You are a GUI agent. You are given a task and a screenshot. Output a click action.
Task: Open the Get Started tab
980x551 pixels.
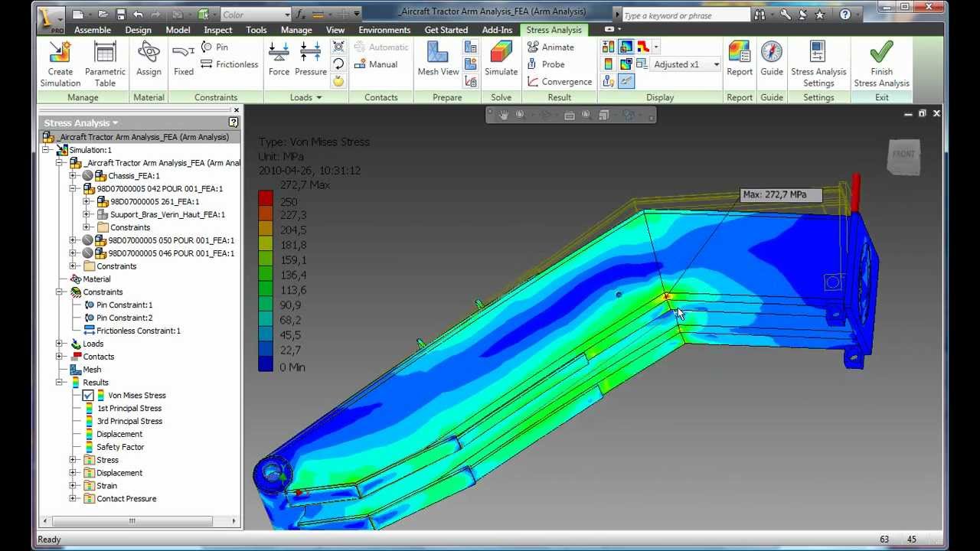pos(446,30)
